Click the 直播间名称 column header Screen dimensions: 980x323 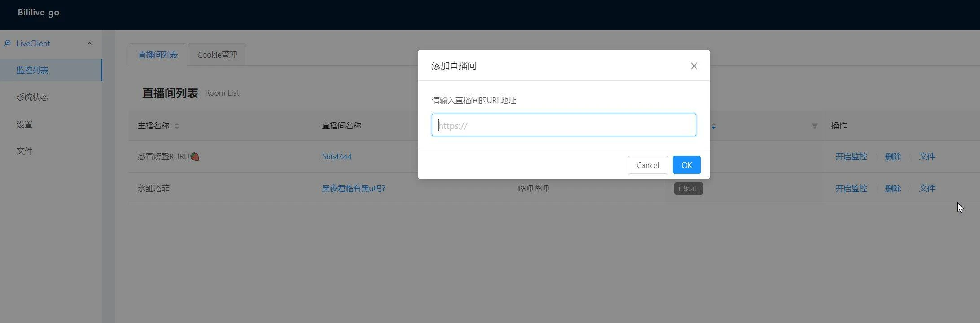pos(341,126)
